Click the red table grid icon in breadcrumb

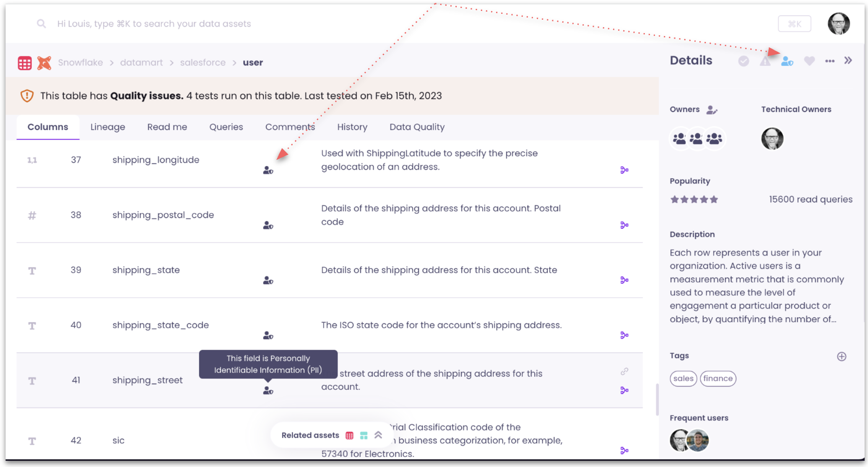25,63
